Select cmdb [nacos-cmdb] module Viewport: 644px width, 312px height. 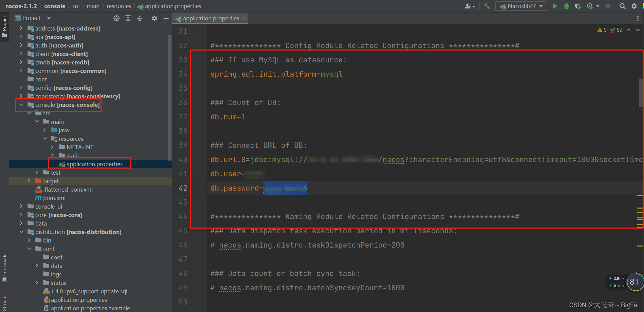tap(58, 62)
